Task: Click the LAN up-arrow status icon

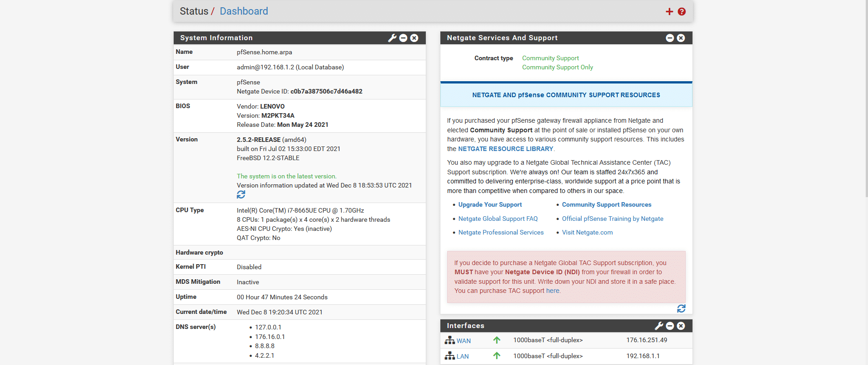Action: tap(497, 356)
